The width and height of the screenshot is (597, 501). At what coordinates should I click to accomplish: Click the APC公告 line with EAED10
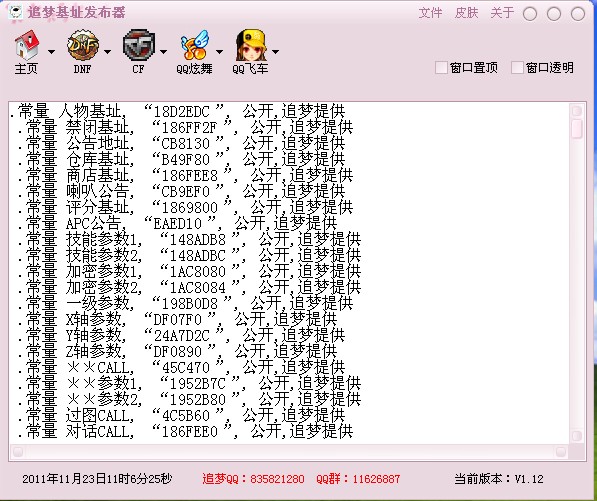tap(177, 223)
